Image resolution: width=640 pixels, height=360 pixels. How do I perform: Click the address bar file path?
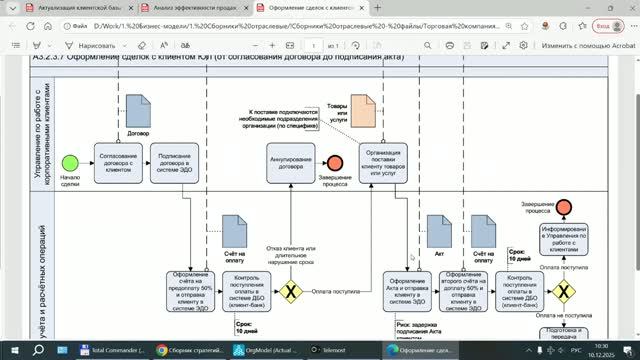click(296, 26)
